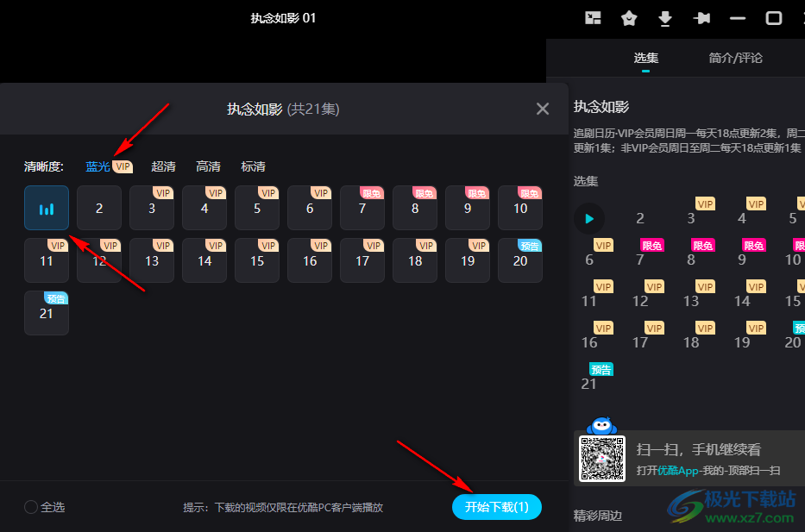The height and width of the screenshot is (532, 805).
Task: Select VIP episode 19 in download dialog
Action: click(x=467, y=260)
